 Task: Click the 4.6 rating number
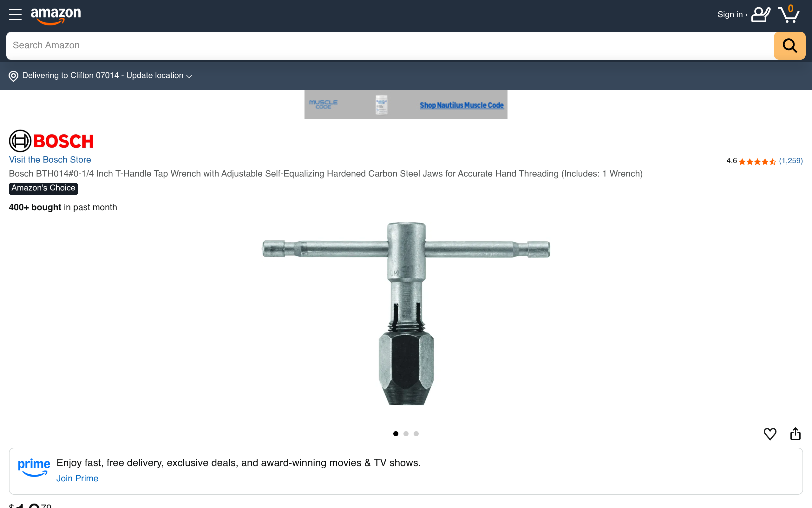pyautogui.click(x=731, y=161)
